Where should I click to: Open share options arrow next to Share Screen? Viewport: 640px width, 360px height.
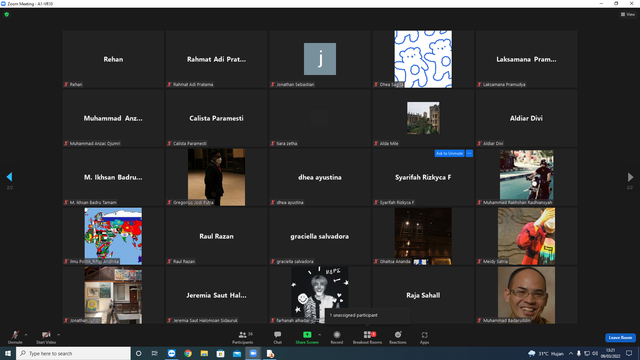click(x=320, y=335)
